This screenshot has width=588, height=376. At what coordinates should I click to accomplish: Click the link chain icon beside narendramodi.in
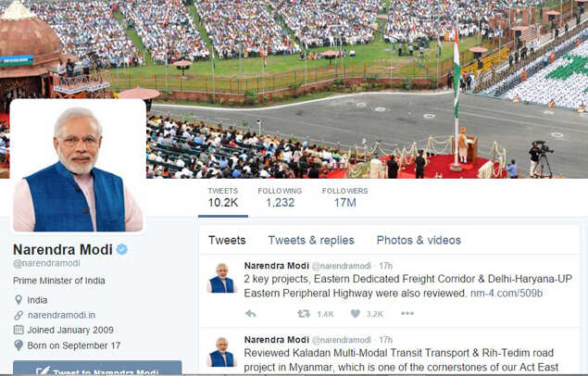tap(19, 315)
